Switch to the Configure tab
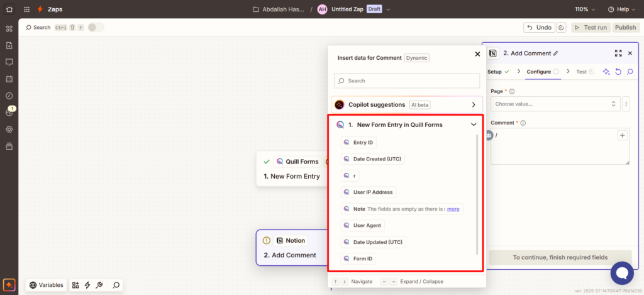This screenshot has width=644, height=295. [x=543, y=72]
